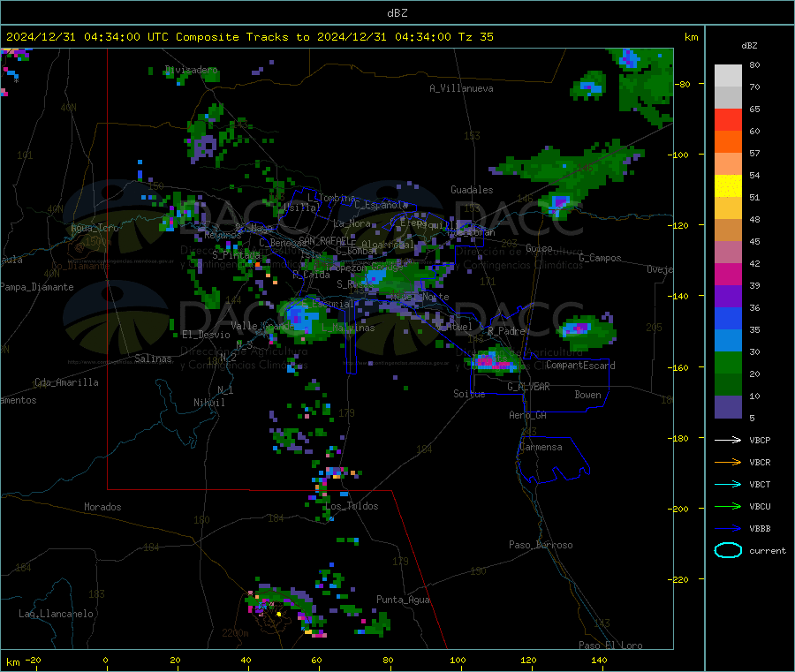Screen dimensions: 795x672
Task: Click the SAN_RAFAEL label on map
Action: (327, 240)
